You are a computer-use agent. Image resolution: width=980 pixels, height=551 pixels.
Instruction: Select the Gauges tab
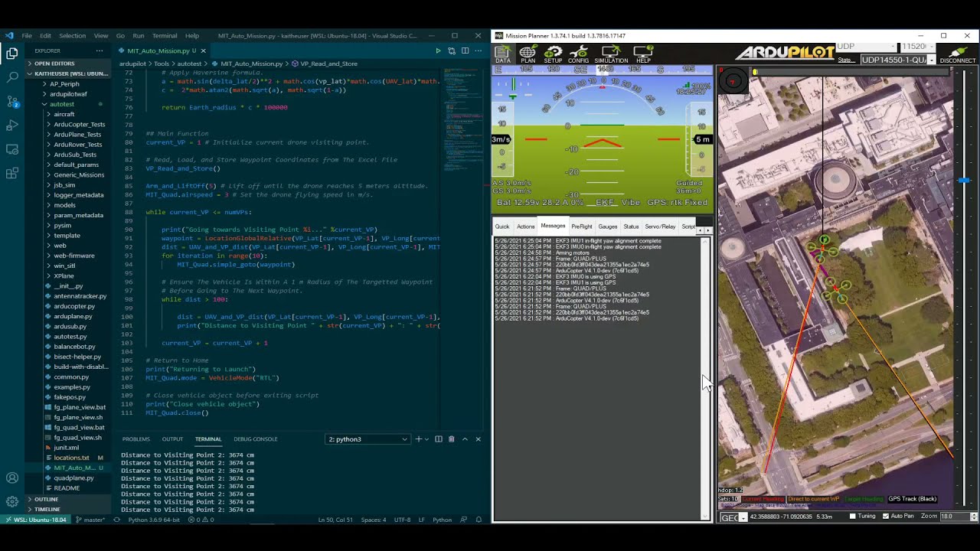pos(608,227)
